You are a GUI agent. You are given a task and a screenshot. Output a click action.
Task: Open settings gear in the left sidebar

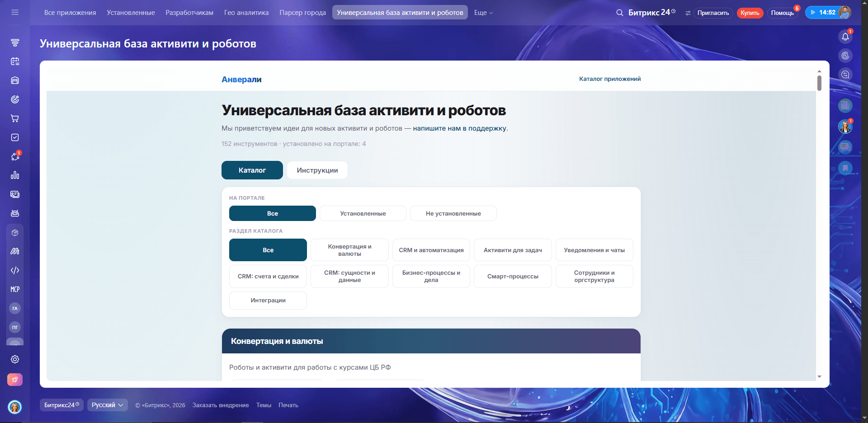tap(15, 359)
